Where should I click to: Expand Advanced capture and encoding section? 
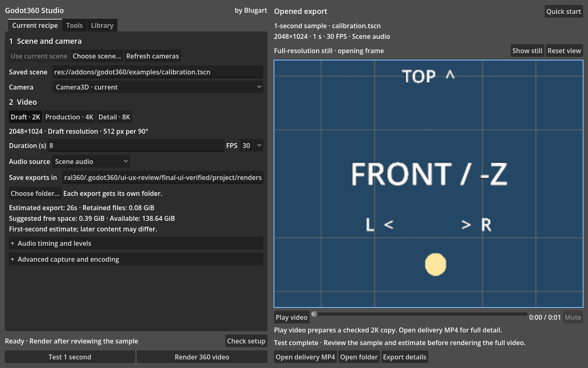click(136, 259)
